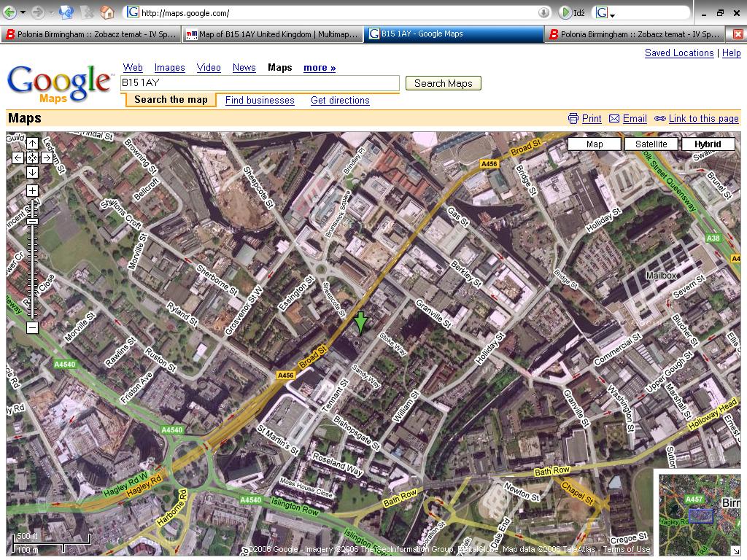Collapse the overview map using corner arrow

[x=735, y=550]
